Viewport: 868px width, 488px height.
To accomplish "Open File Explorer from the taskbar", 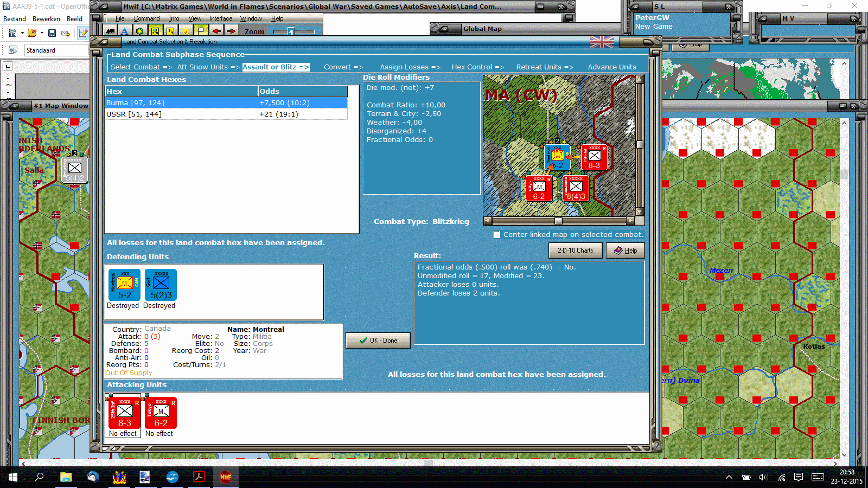I will (66, 477).
